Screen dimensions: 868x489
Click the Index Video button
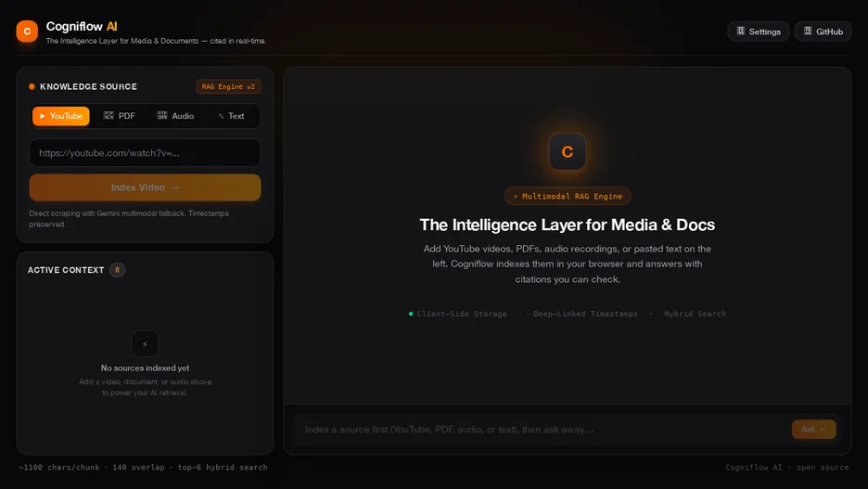coord(145,187)
